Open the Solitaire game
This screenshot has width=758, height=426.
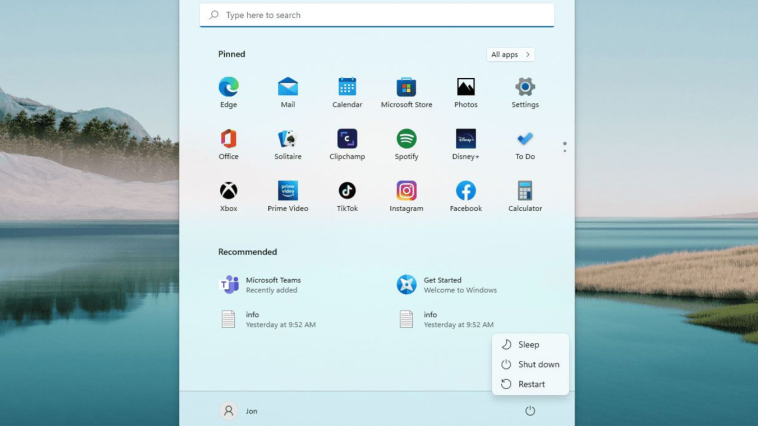pyautogui.click(x=288, y=144)
